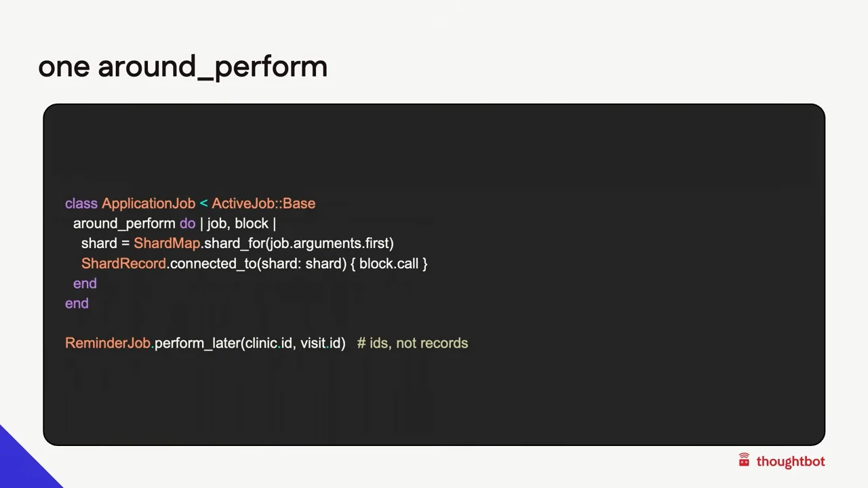Select the slide title 'one around_perform'
Viewport: 868px width, 488px height.
(x=183, y=67)
